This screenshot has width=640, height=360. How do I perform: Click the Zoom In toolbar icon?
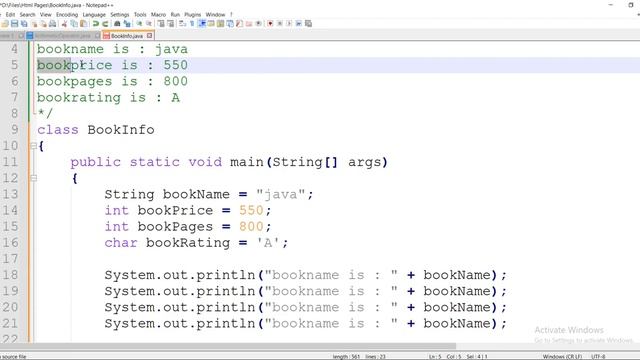139,24
